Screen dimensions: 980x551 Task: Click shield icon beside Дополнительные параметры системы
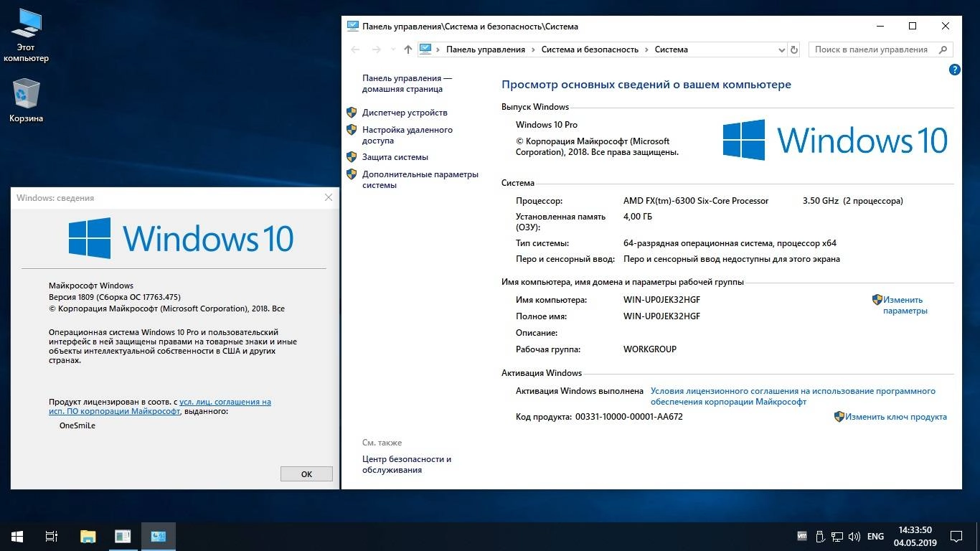(352, 174)
